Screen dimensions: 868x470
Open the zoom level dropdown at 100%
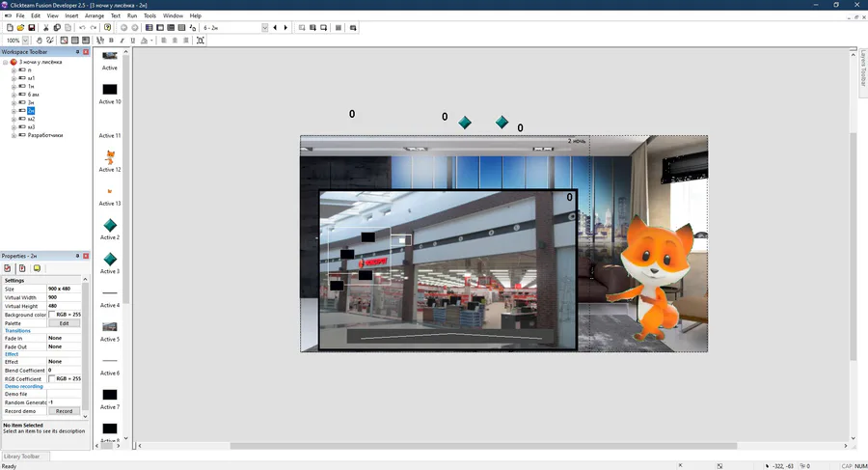(x=25, y=41)
